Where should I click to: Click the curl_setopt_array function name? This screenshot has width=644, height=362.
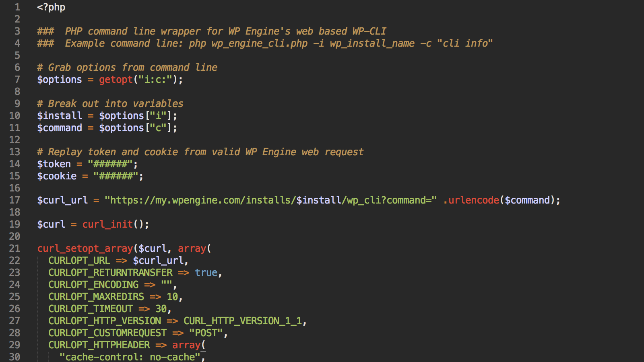click(85, 249)
